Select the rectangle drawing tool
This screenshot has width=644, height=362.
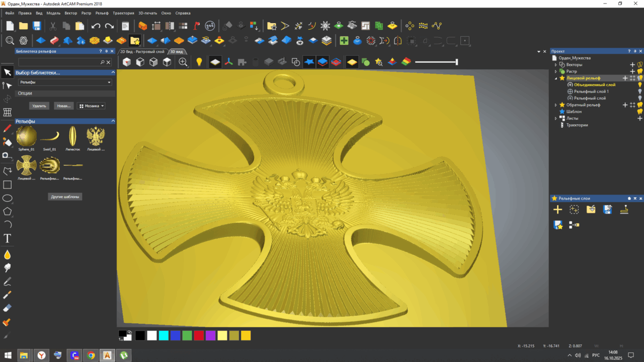click(8, 185)
